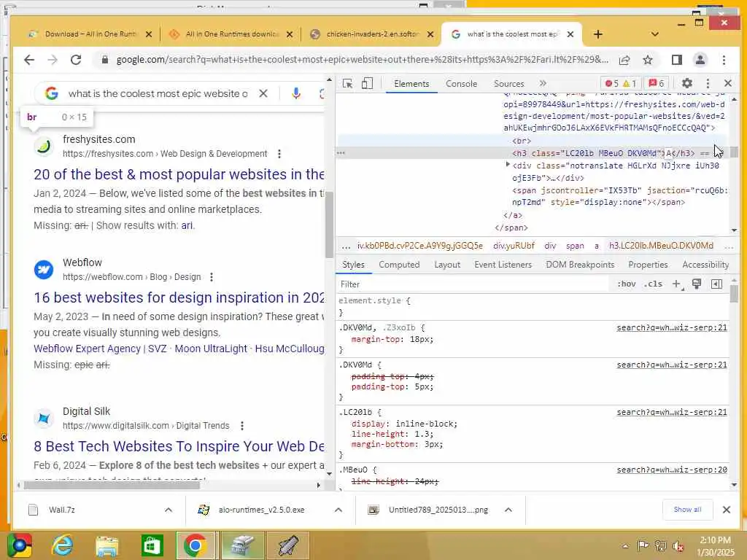Screen dimensions: 747x560
Task: Toggle the :hov element state panel
Action: point(627,284)
